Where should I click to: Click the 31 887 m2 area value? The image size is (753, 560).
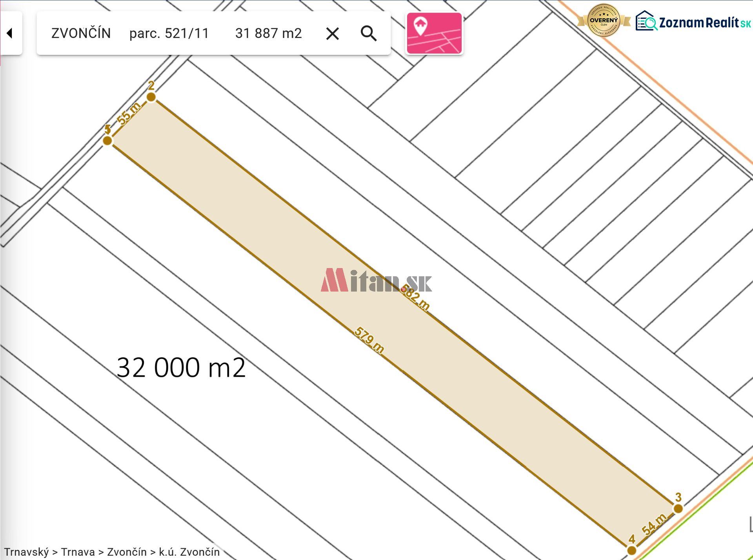coord(269,33)
